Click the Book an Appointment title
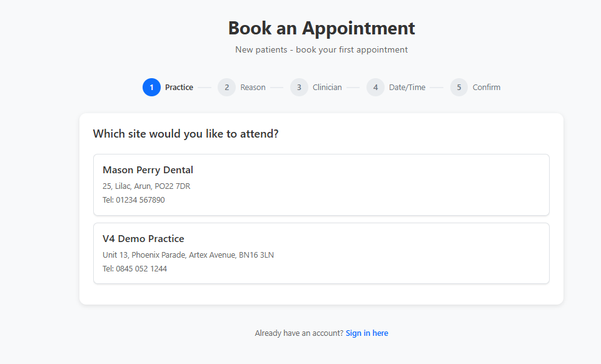The height and width of the screenshot is (364, 601). point(321,28)
